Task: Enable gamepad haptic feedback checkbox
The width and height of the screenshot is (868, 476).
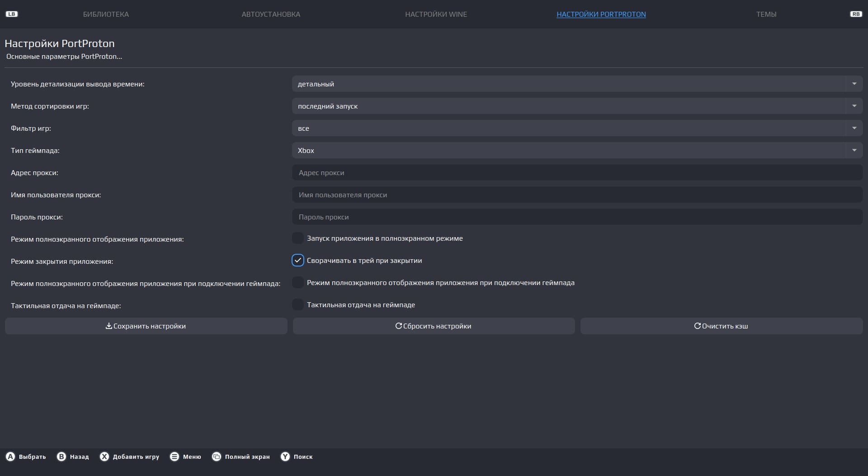Action: tap(297, 305)
